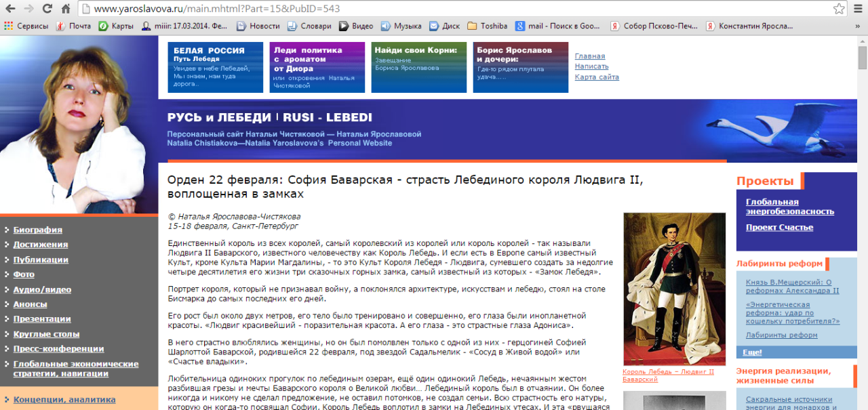Click the Проекты section heading
Viewport: 868px width, 410px height.
[765, 182]
